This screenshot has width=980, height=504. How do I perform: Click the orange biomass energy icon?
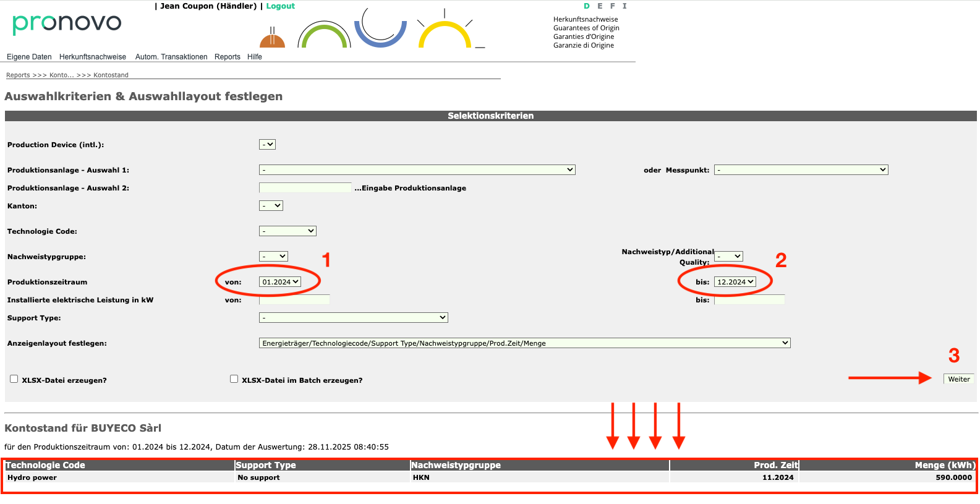click(272, 39)
